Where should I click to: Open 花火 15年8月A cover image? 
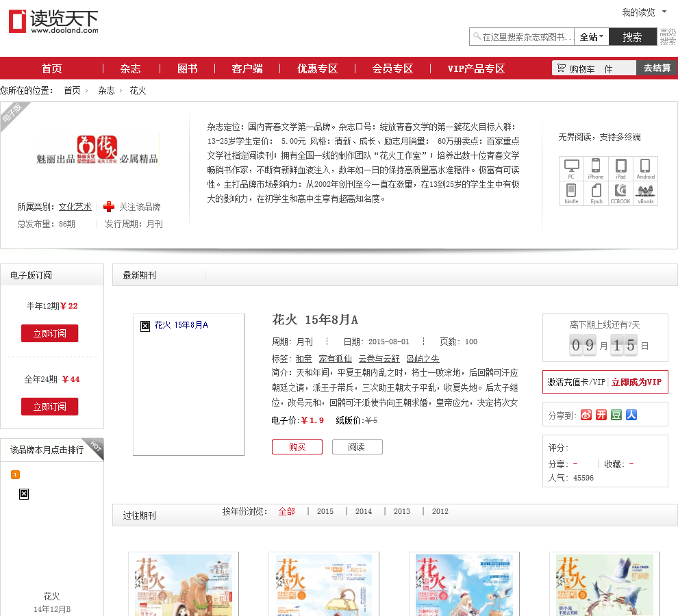[188, 384]
